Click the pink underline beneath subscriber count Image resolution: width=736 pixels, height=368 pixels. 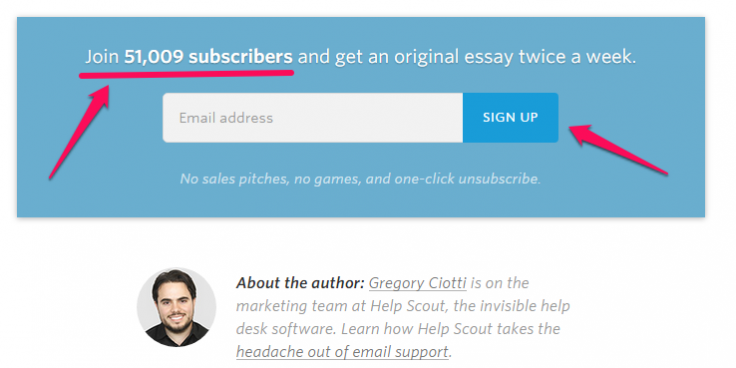click(186, 73)
